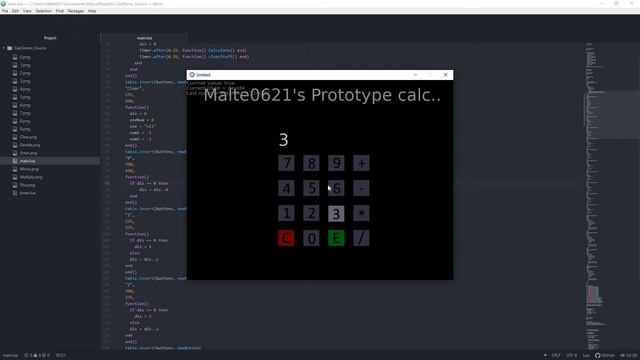Click calculator digit 1 button

point(286,213)
